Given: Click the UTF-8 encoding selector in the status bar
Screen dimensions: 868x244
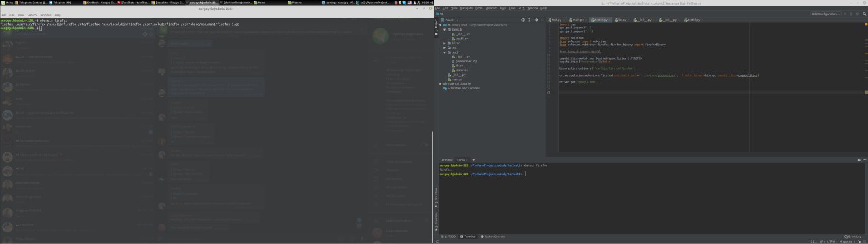Looking at the screenshot, I should 831,241.
